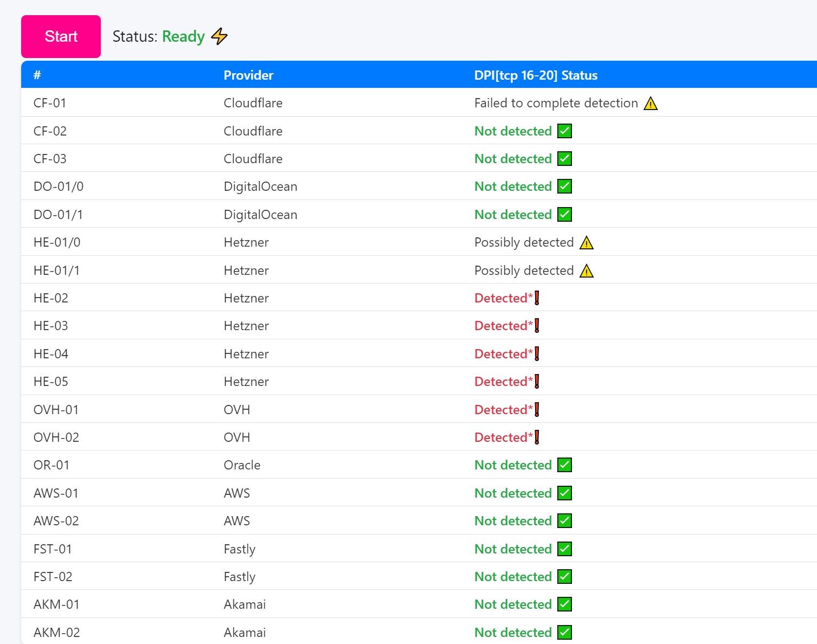Click 'Possibly detected' text in the HE-01/1 row
817x644 pixels.
point(524,271)
